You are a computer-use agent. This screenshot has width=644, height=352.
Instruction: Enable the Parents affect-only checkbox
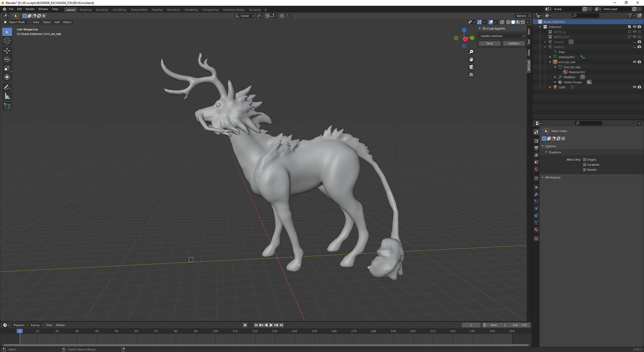[x=585, y=170]
